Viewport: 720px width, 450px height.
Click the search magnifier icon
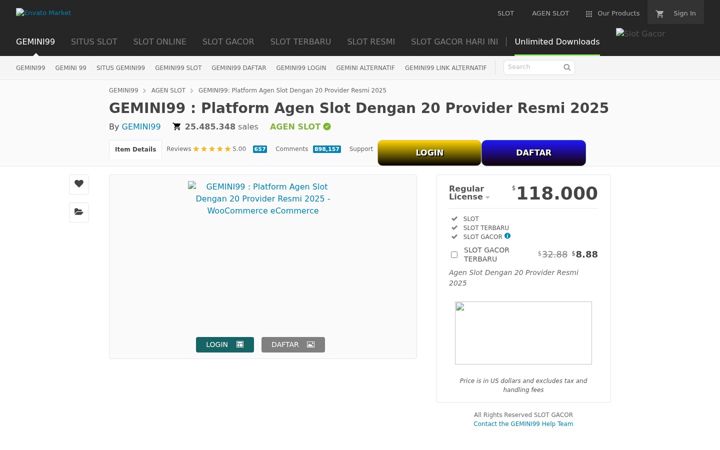(567, 67)
